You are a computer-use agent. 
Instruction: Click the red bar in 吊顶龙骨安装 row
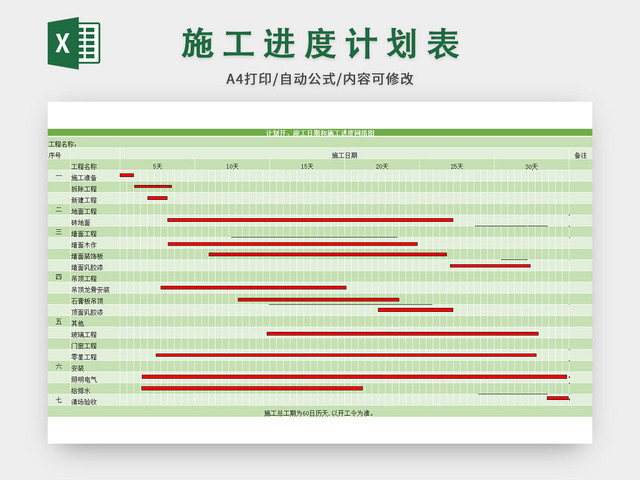point(253,288)
